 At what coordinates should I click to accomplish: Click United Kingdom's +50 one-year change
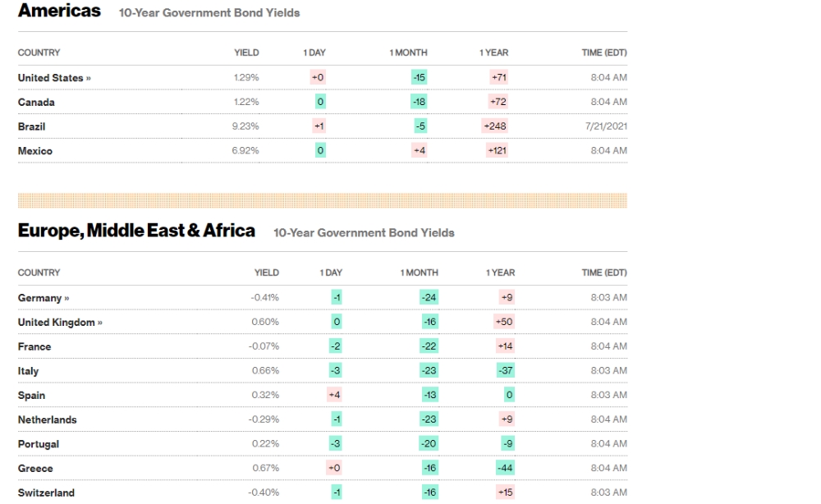504,321
